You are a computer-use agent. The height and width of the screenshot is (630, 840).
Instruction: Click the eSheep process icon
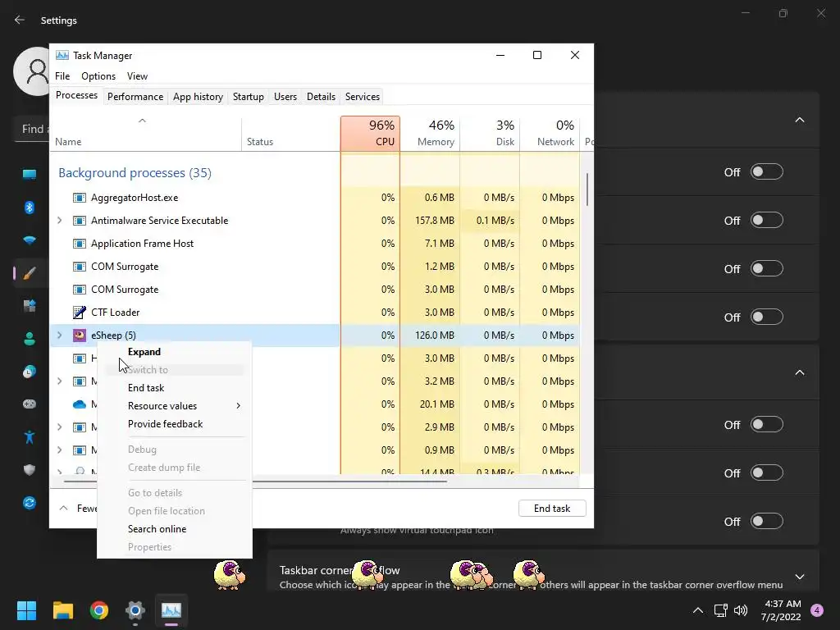click(x=80, y=336)
